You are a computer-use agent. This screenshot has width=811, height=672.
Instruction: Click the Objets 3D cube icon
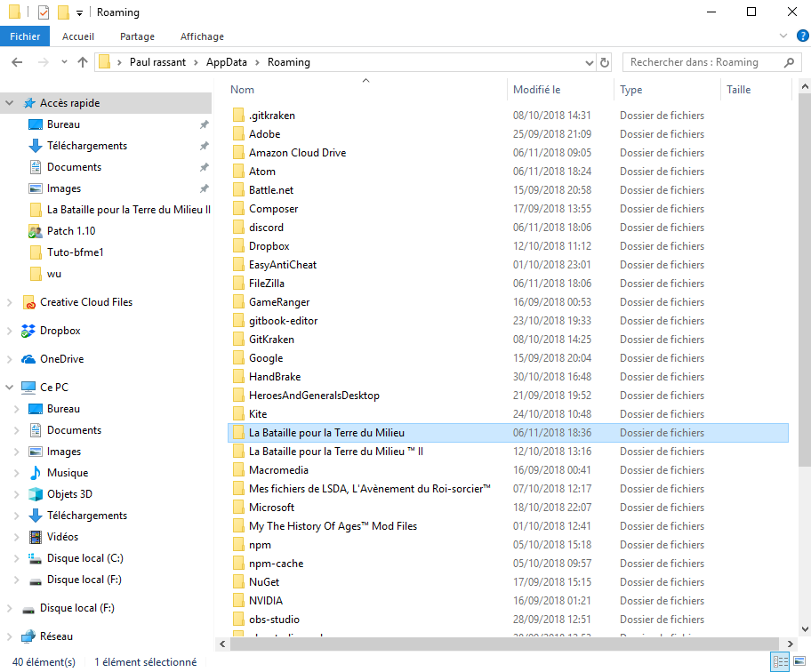36,494
